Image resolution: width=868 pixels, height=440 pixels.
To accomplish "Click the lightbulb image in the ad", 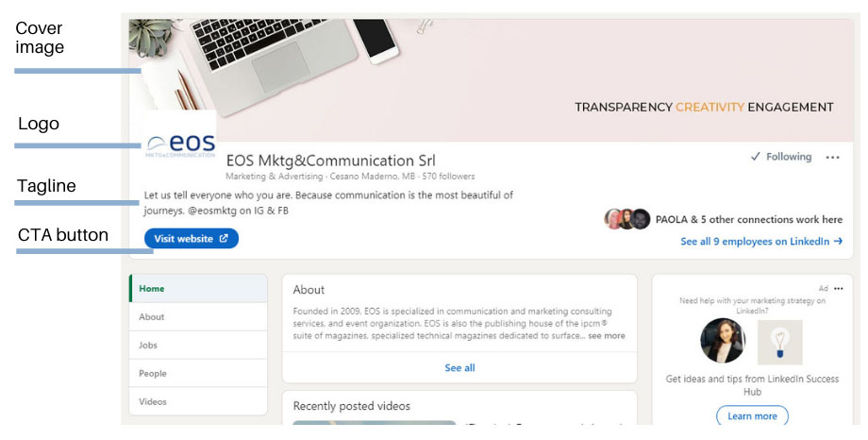I will pyautogui.click(x=779, y=342).
